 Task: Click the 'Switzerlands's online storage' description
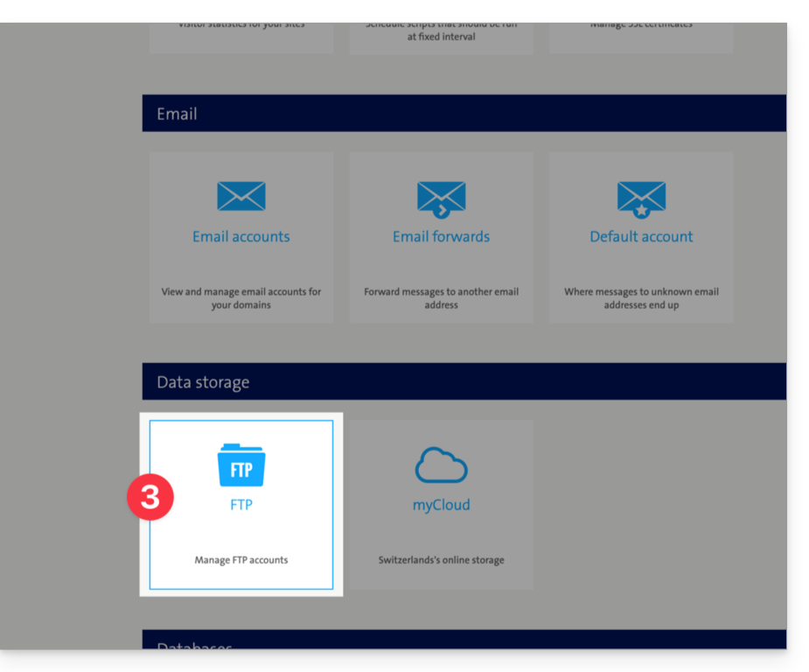pyautogui.click(x=441, y=560)
